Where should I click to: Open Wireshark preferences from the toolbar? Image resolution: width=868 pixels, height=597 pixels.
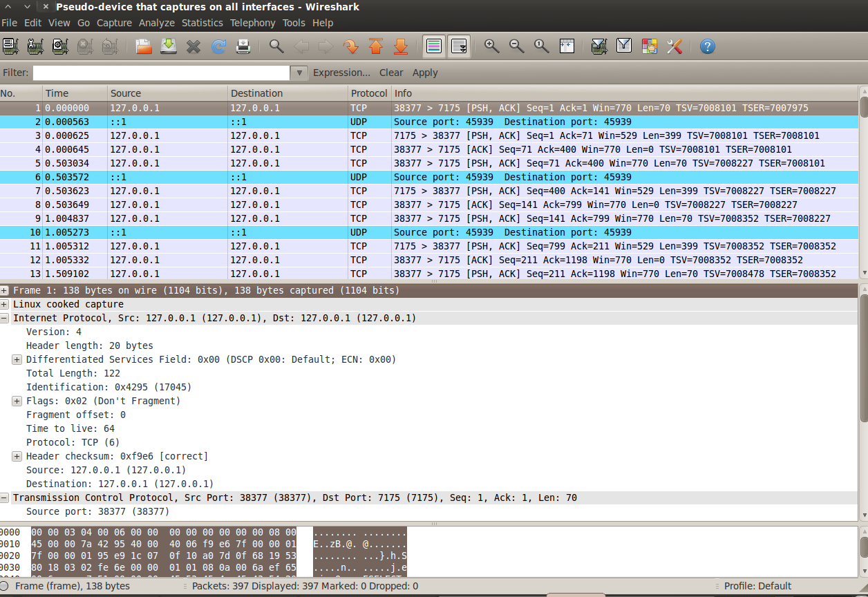(x=674, y=46)
